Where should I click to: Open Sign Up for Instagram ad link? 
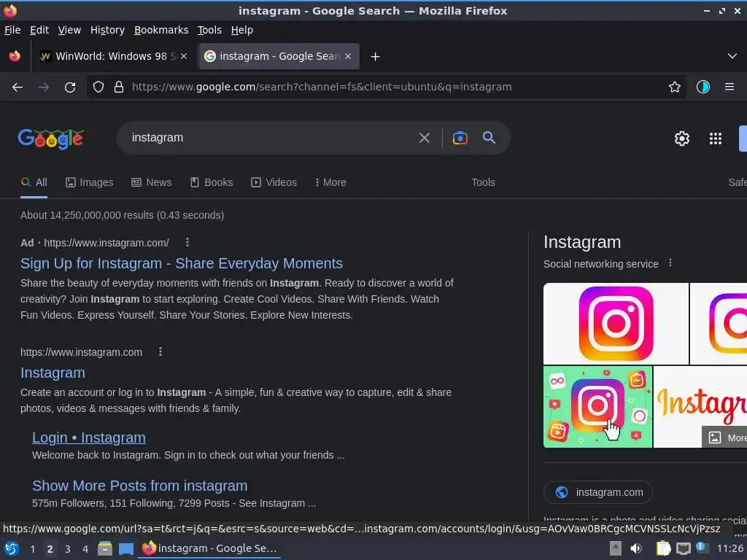click(182, 263)
